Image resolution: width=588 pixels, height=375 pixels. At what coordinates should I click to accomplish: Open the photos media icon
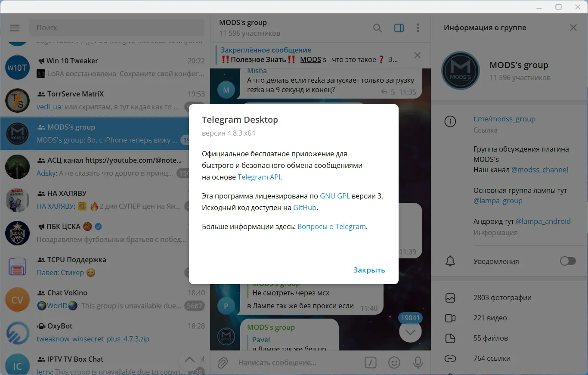coord(450,298)
